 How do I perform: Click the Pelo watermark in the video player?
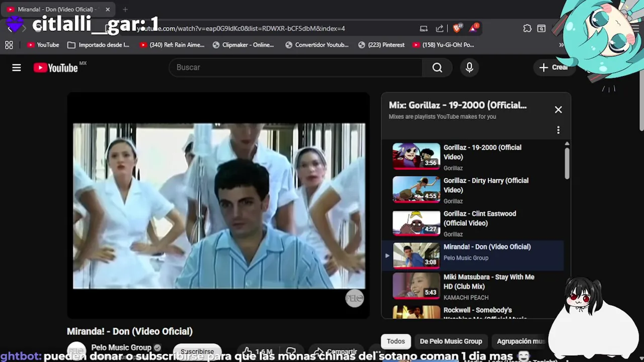pos(354,299)
